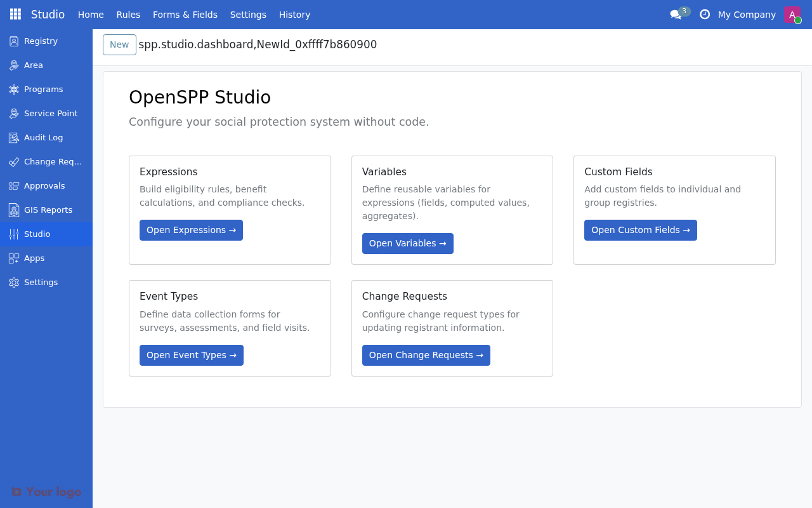The width and height of the screenshot is (812, 508).
Task: Open the apps grid icon top left
Action: pos(14,14)
